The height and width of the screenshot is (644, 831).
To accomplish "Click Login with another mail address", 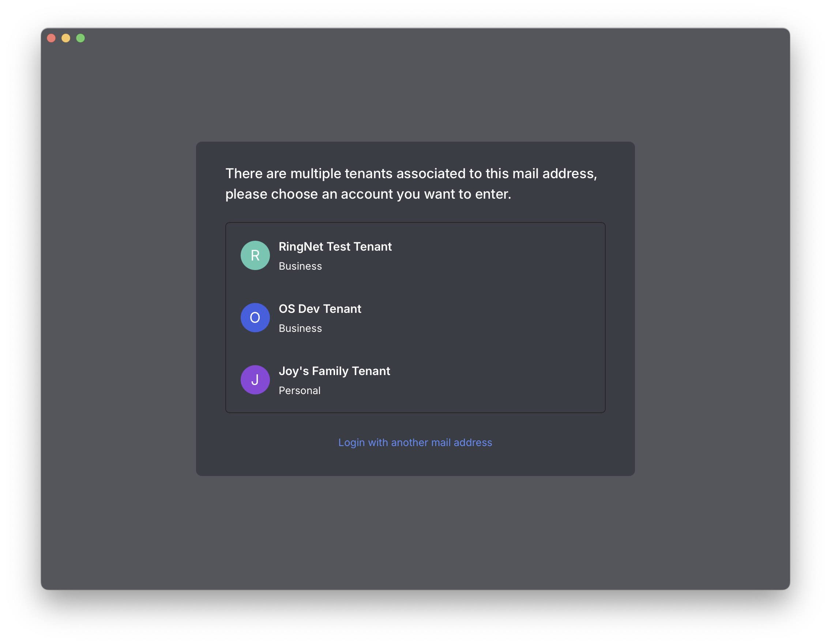I will point(415,442).
